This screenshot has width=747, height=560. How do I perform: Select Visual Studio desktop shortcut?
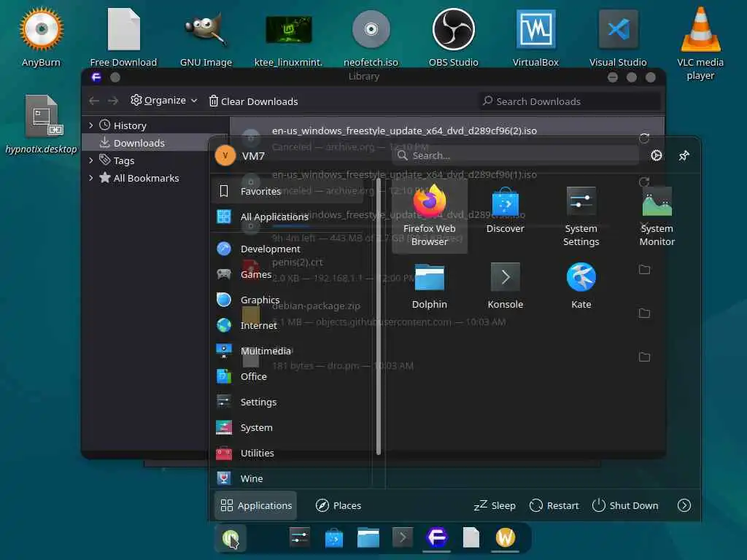(618, 36)
